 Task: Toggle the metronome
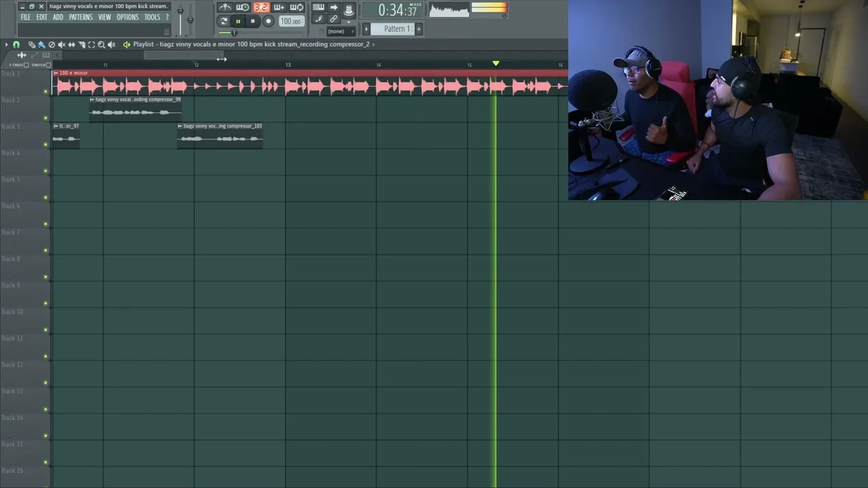pos(224,7)
